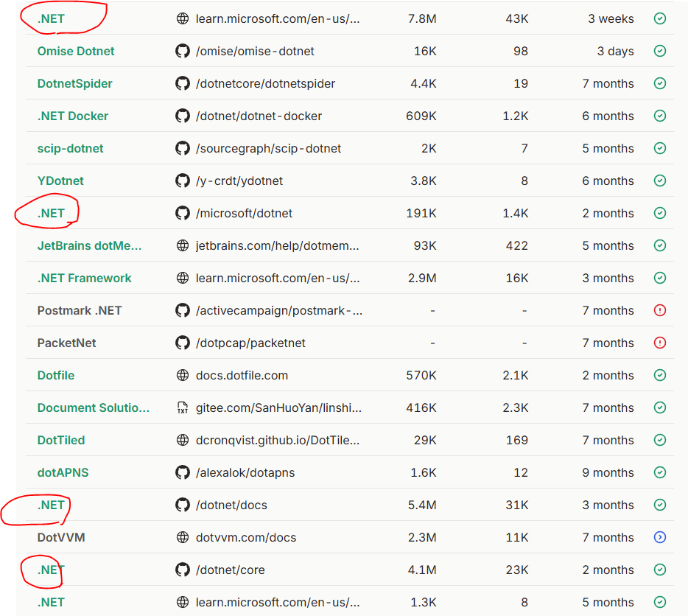
Task: Click globe icon beside docs.dotfile.com
Action: point(183,375)
